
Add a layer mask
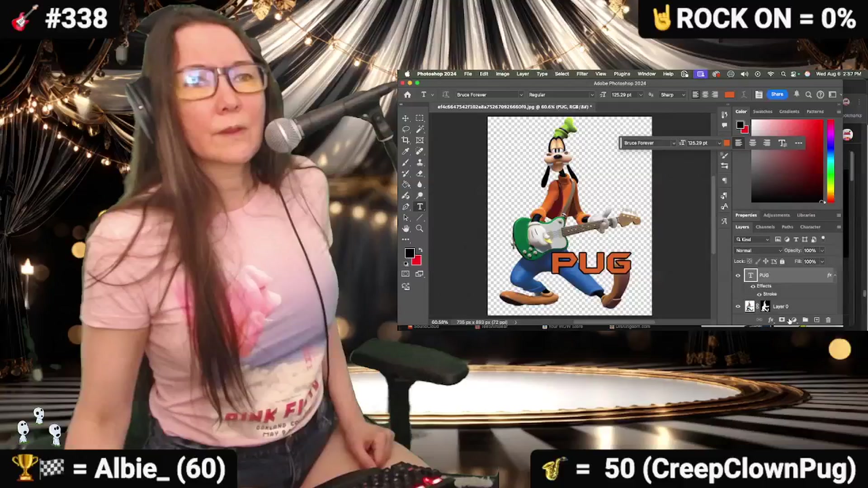(782, 320)
